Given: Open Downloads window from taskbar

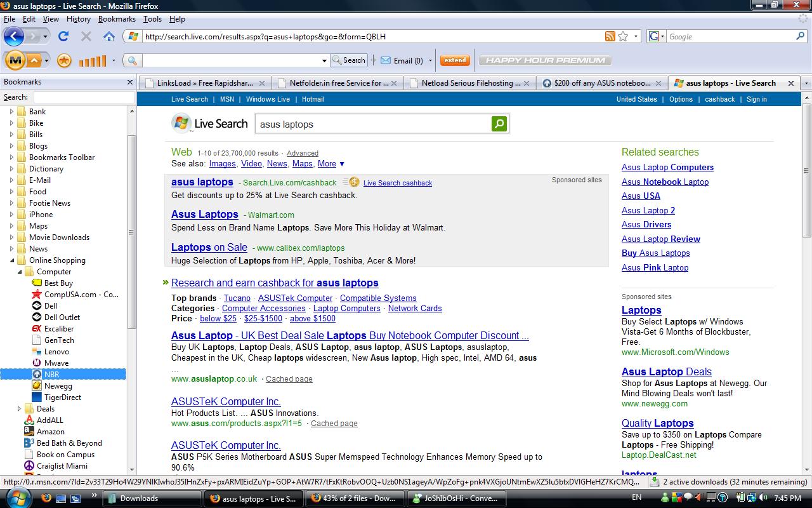Looking at the screenshot, I should (x=152, y=498).
